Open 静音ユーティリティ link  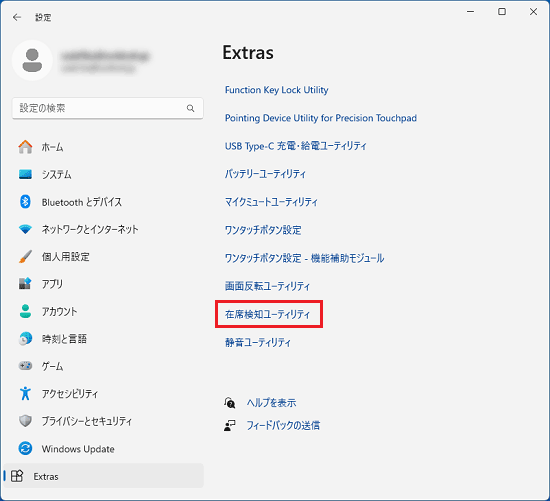tap(258, 342)
